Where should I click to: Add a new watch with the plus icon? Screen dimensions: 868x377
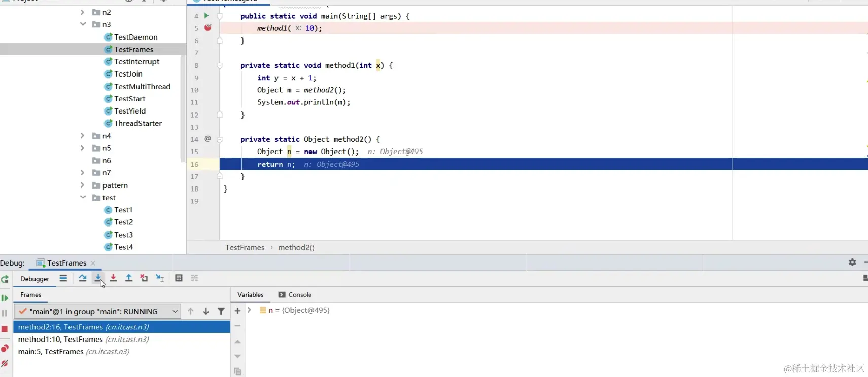coord(237,311)
